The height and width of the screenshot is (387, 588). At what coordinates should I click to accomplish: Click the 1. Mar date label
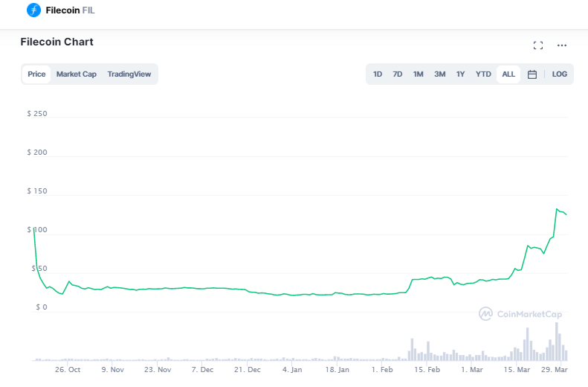point(472,369)
